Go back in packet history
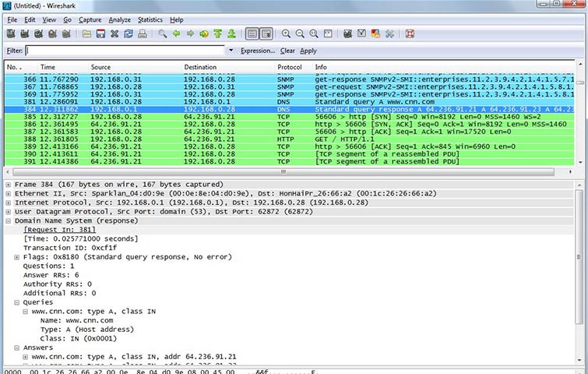 176,34
